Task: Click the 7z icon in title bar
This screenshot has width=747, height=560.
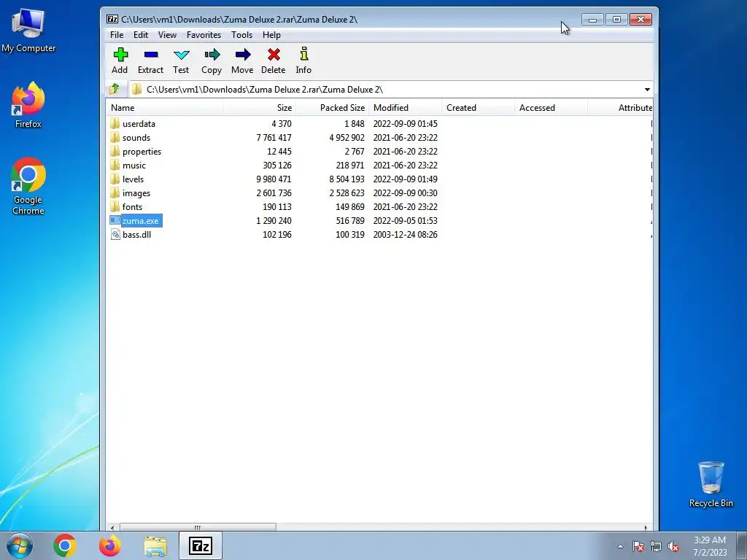Action: [x=112, y=19]
